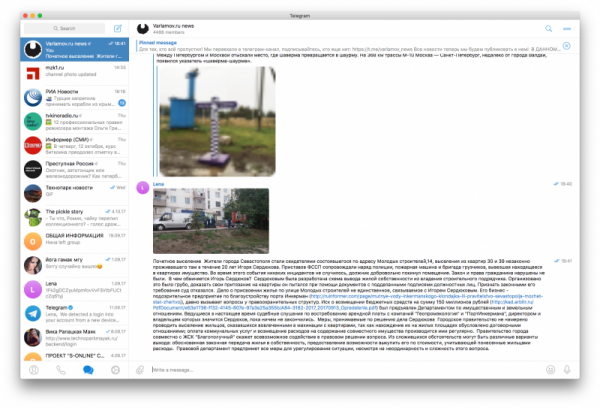Click Lena's purple avatar beside message

143,188
